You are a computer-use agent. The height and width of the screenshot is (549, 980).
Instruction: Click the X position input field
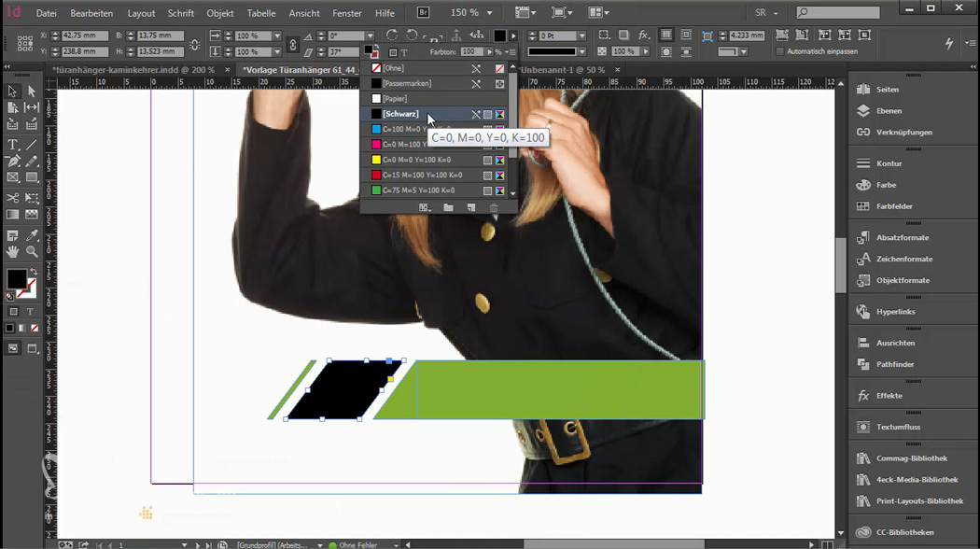(85, 35)
